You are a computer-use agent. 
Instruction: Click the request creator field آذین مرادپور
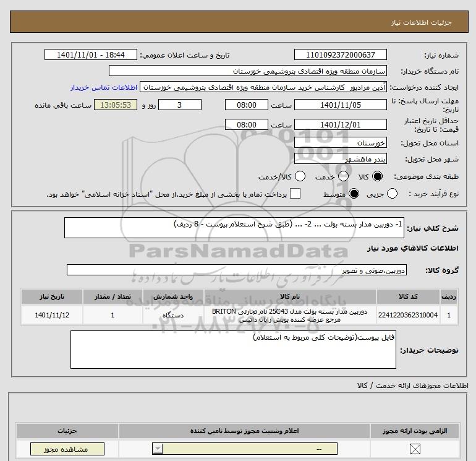pos(263,87)
